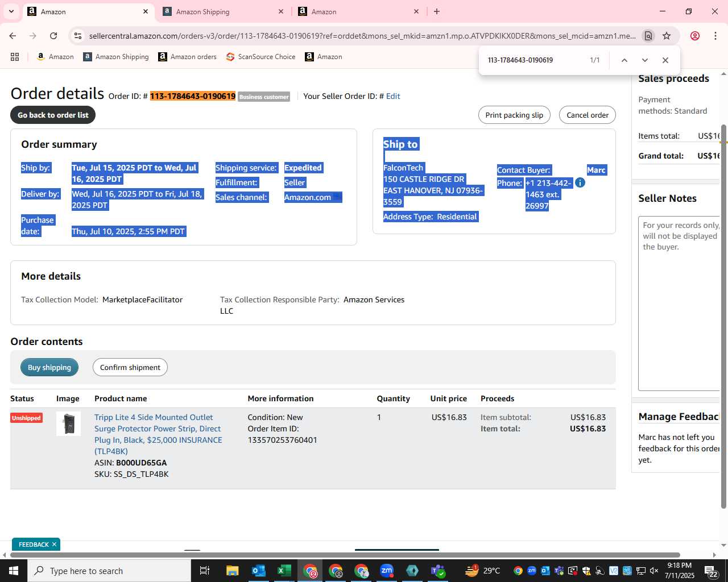Open the Tripp Lite product thumbnail
This screenshot has width=728, height=582.
pos(69,424)
